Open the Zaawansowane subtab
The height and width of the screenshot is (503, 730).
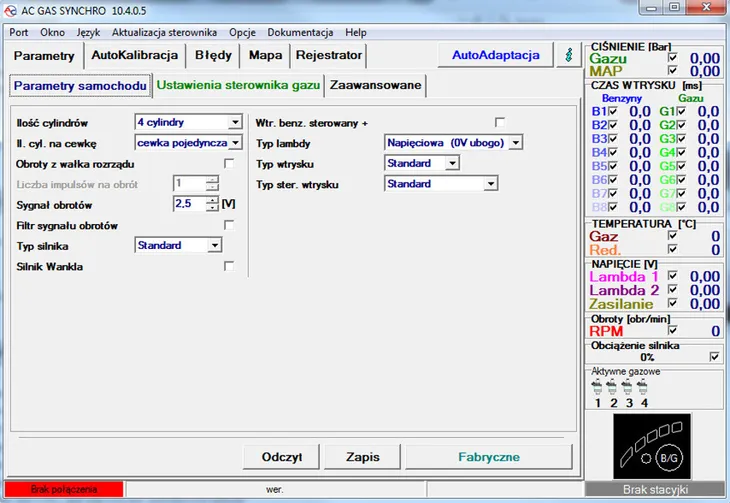click(375, 85)
